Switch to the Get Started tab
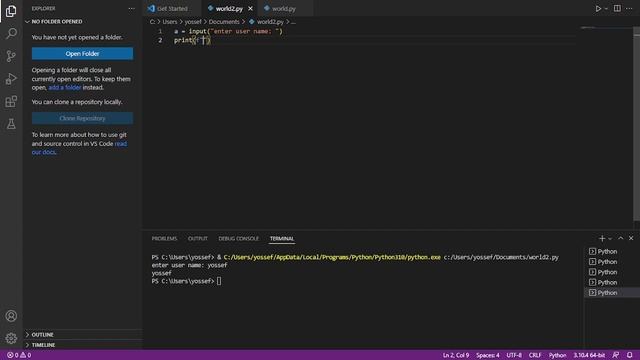640x360 pixels. (172, 9)
